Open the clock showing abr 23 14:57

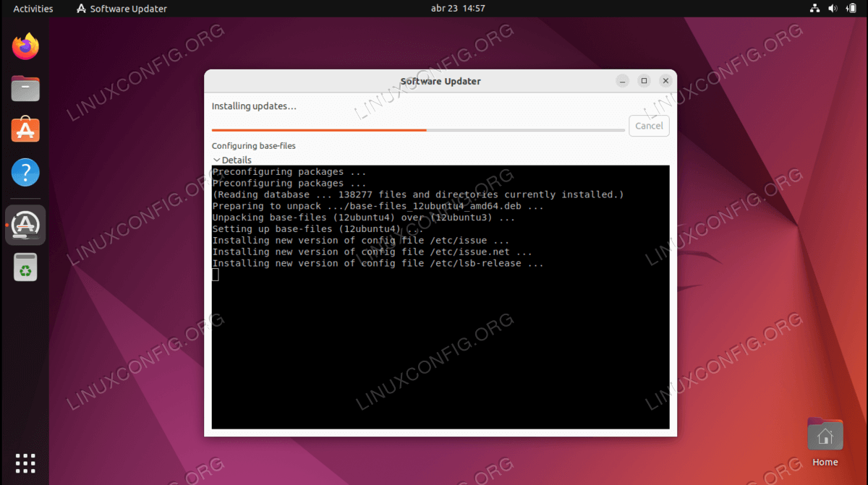pos(458,9)
